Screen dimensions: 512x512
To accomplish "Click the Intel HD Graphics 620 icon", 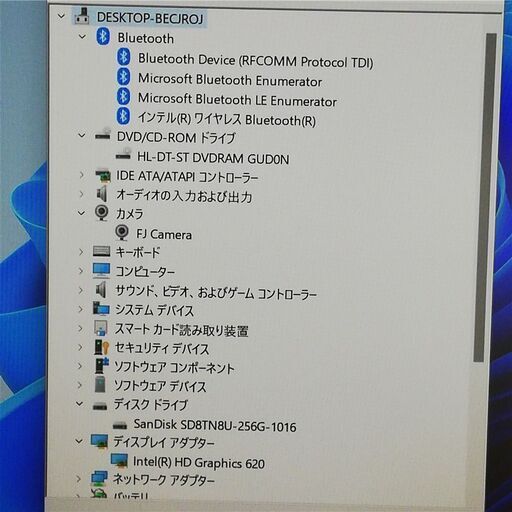I will coord(119,460).
